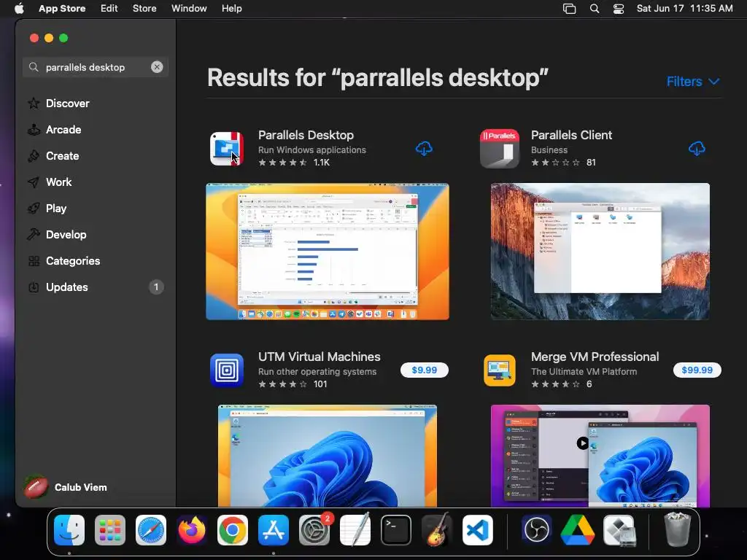
Task: Click the 'Business' subtitle under Parallels Client
Action: click(x=549, y=150)
